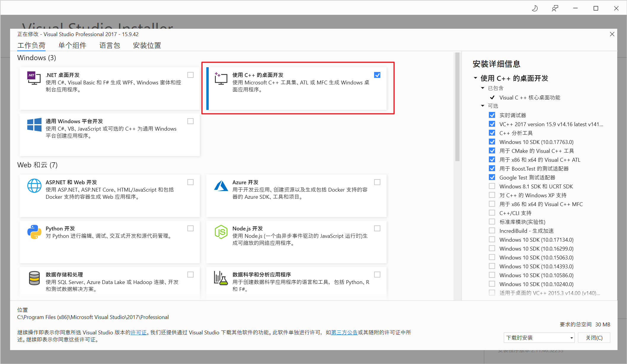Click the Azure development logo icon
Screen dimensions: 627x364
pos(221,186)
